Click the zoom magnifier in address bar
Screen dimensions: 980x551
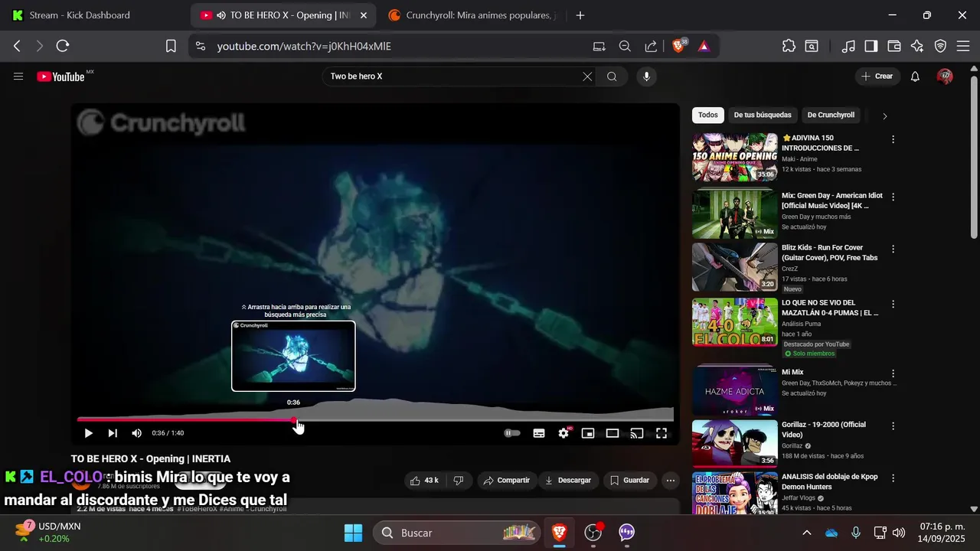[x=625, y=46]
